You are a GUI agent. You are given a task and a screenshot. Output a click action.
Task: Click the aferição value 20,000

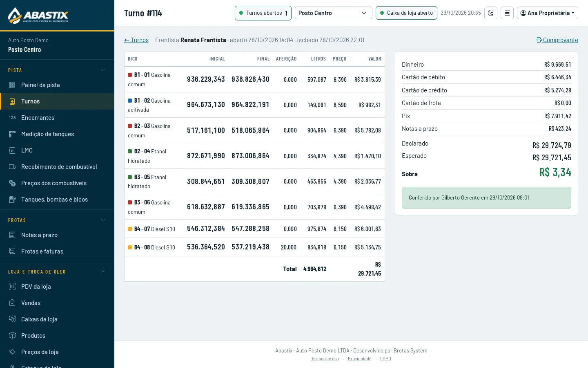point(289,247)
